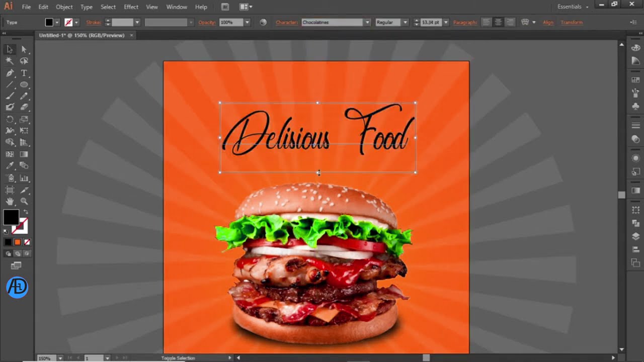Open the Window menu
Viewport: 644px width, 362px height.
point(177,7)
